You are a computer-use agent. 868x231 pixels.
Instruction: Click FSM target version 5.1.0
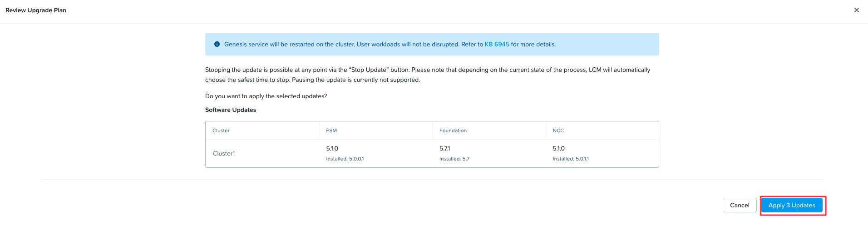pyautogui.click(x=332, y=148)
